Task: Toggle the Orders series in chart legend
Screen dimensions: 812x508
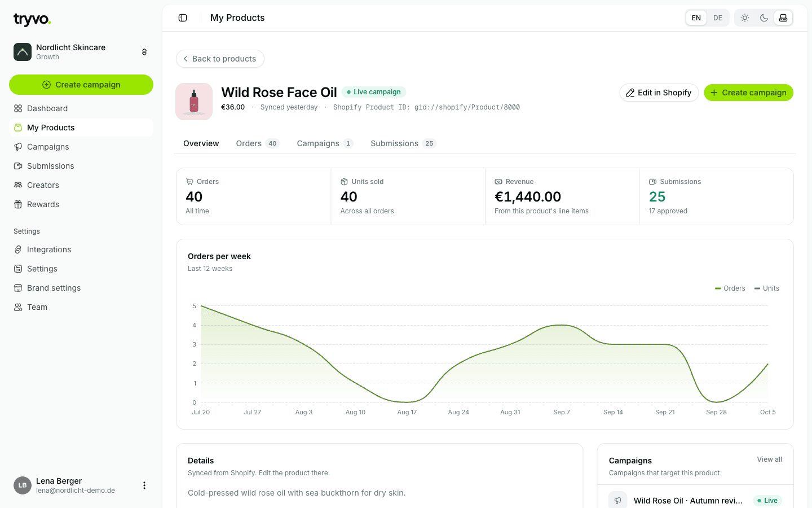Action: coord(730,288)
